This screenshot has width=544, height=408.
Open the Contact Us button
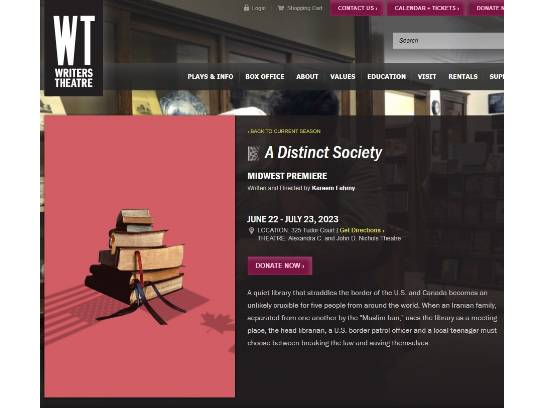(357, 8)
